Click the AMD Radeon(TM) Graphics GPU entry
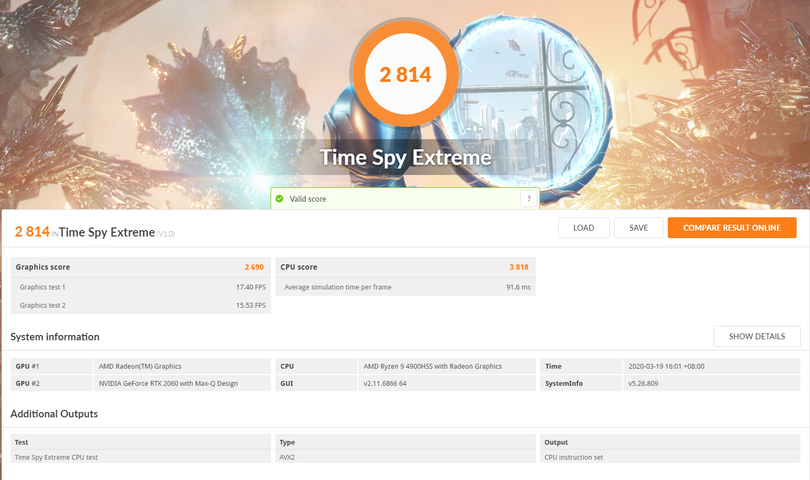 coord(140,366)
